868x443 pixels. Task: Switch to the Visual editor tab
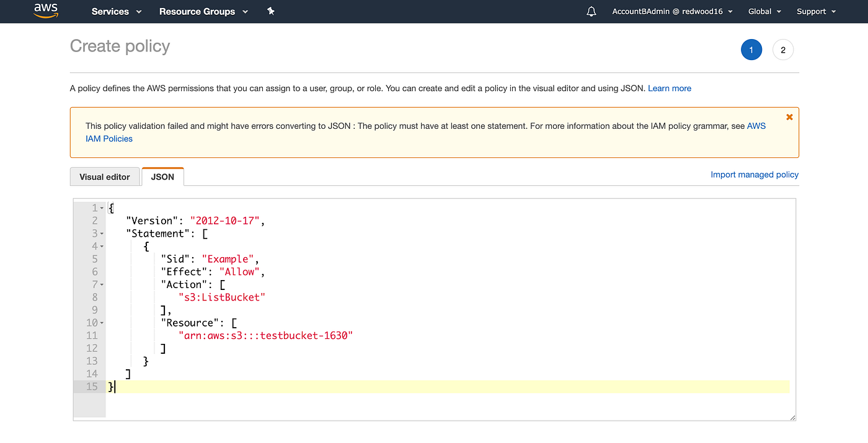click(105, 177)
